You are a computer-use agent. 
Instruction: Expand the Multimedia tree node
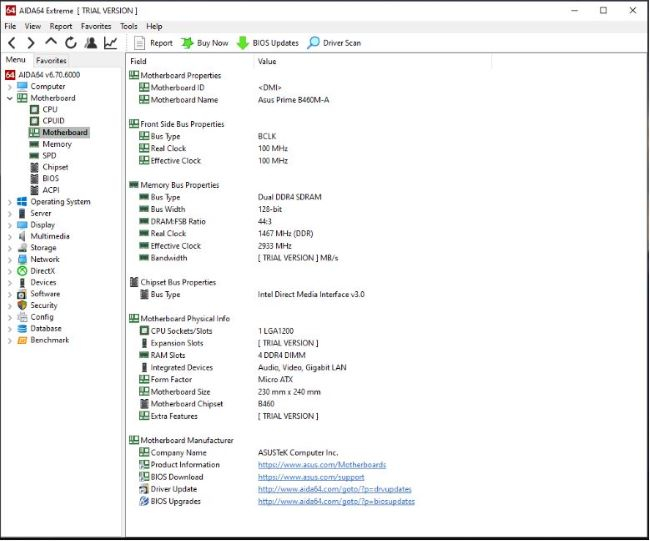pyautogui.click(x=10, y=237)
